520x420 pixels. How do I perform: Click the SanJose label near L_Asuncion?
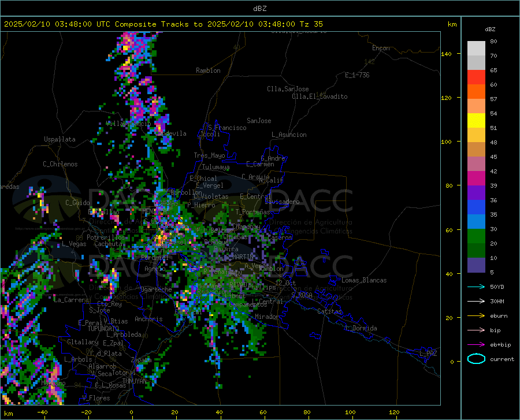[x=259, y=121]
